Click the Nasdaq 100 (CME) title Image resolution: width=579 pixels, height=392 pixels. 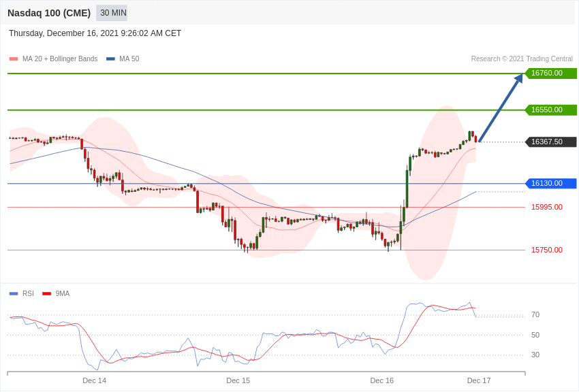click(x=49, y=13)
